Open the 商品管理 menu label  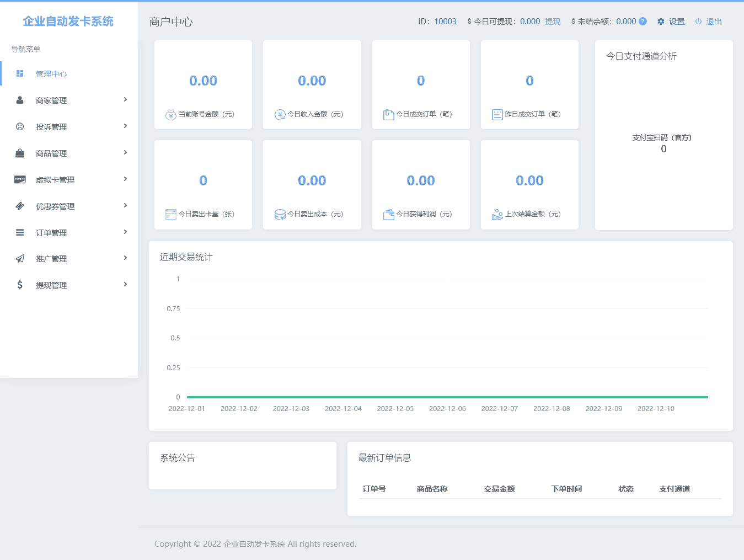51,153
